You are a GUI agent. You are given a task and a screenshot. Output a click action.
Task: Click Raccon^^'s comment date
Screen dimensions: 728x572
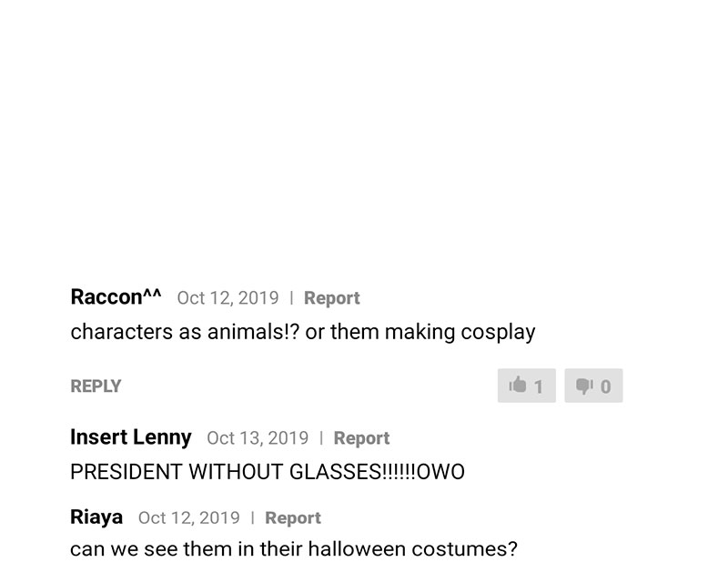[x=227, y=298]
